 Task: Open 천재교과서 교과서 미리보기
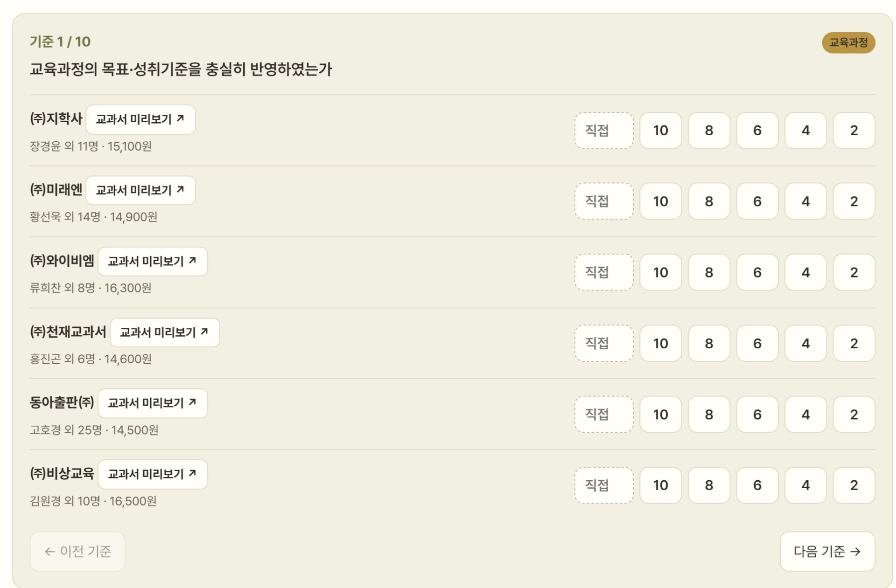point(165,332)
